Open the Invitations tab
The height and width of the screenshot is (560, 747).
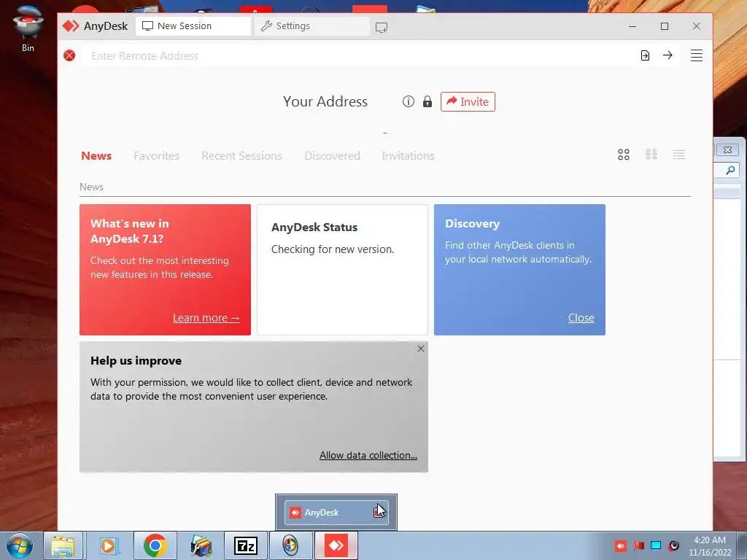408,156
